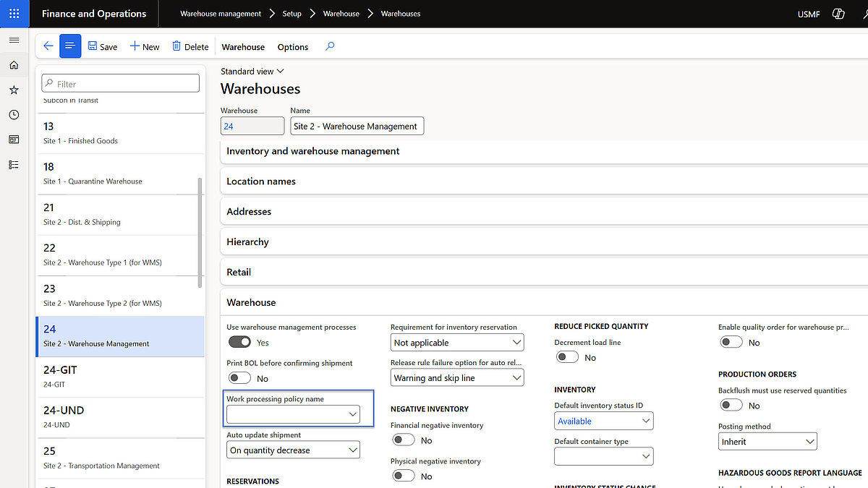Click the search magnifier in action bar
The width and height of the screenshot is (868, 488).
pos(330,46)
